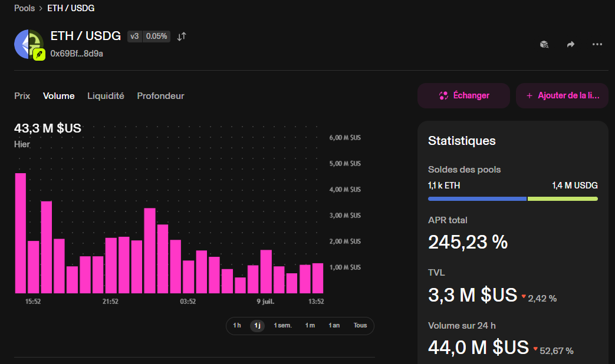
Task: Select the 1 m time range
Action: click(x=310, y=326)
